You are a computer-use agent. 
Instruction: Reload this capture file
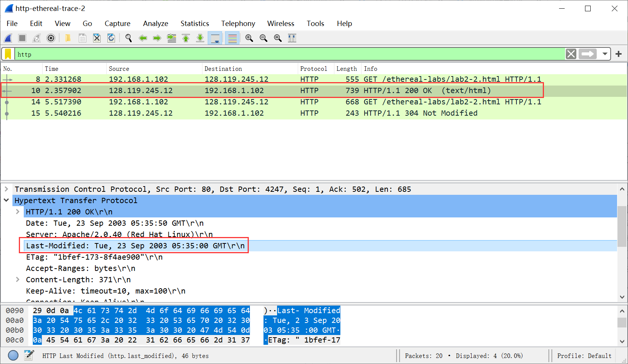click(x=111, y=38)
